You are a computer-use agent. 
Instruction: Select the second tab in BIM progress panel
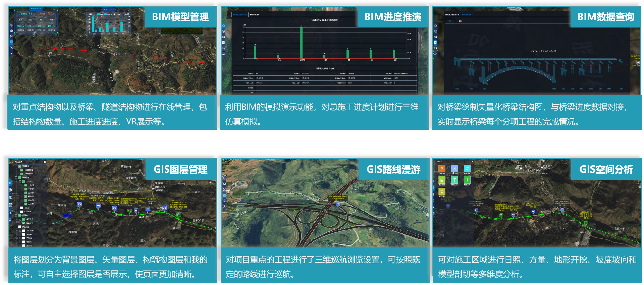(x=255, y=15)
